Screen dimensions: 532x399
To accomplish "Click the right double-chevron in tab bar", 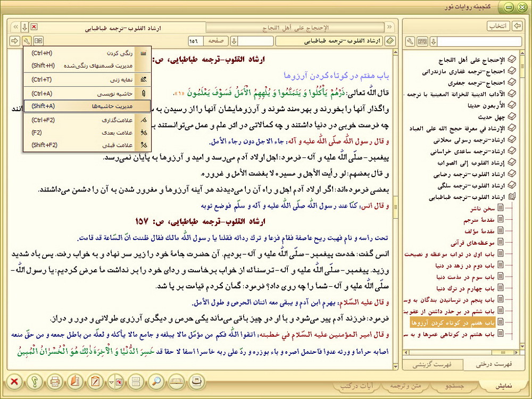I will [389, 27].
